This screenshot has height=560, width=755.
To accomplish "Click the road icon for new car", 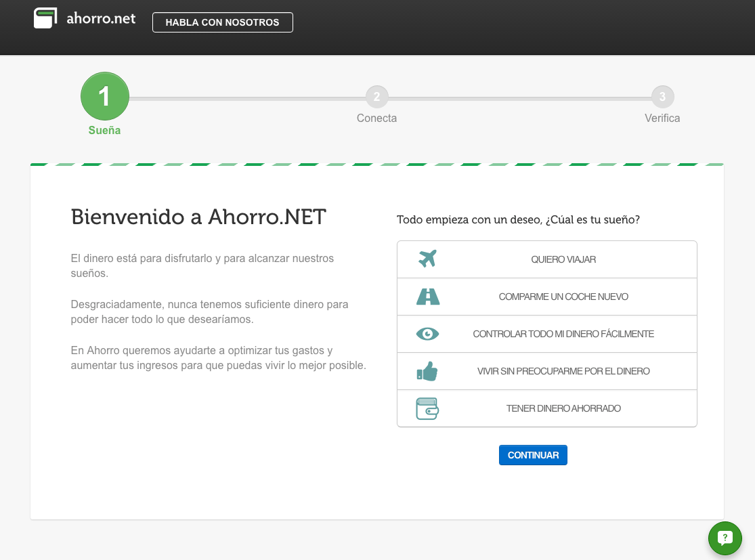I will pyautogui.click(x=427, y=297).
